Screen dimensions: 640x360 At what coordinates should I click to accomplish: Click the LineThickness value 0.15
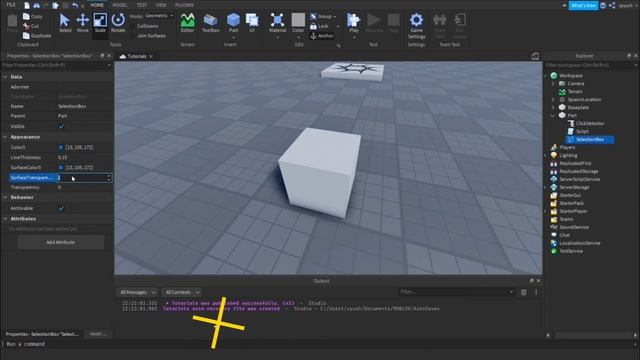pos(62,158)
